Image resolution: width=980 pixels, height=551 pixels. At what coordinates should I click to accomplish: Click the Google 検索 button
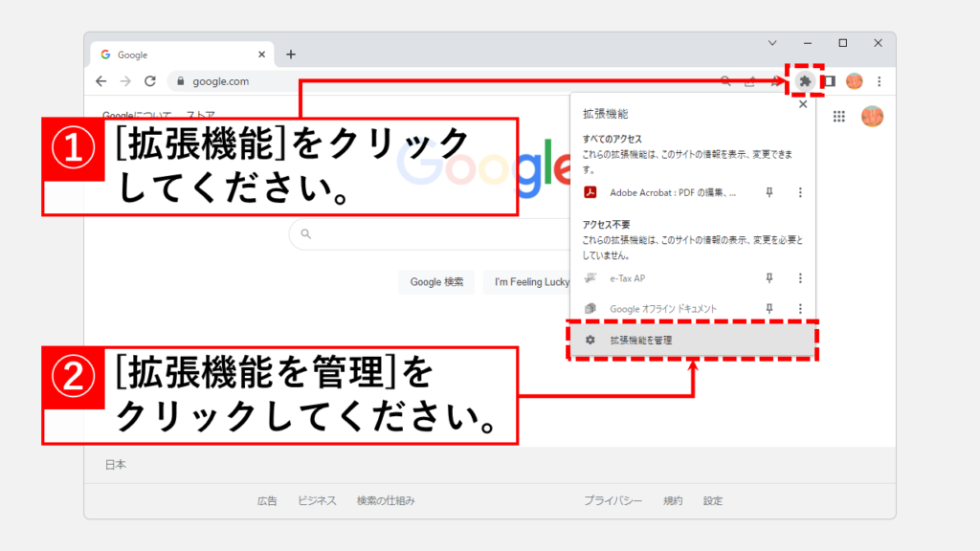point(436,282)
